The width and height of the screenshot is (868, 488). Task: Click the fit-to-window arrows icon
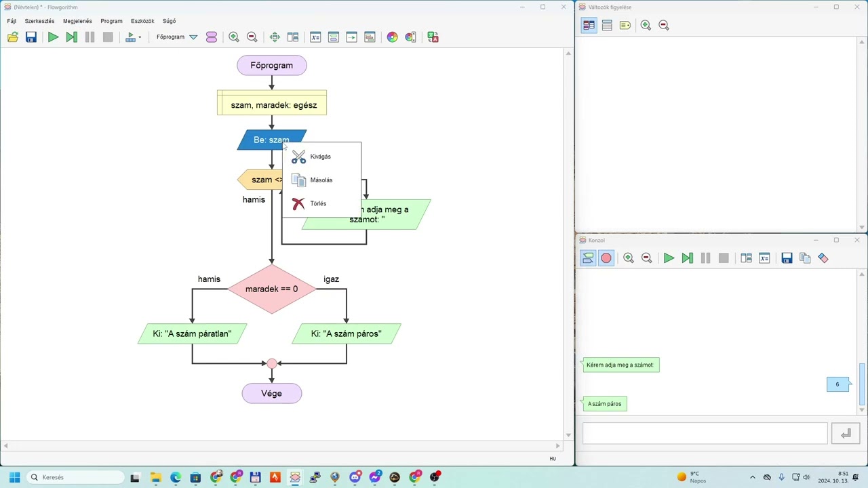point(275,37)
